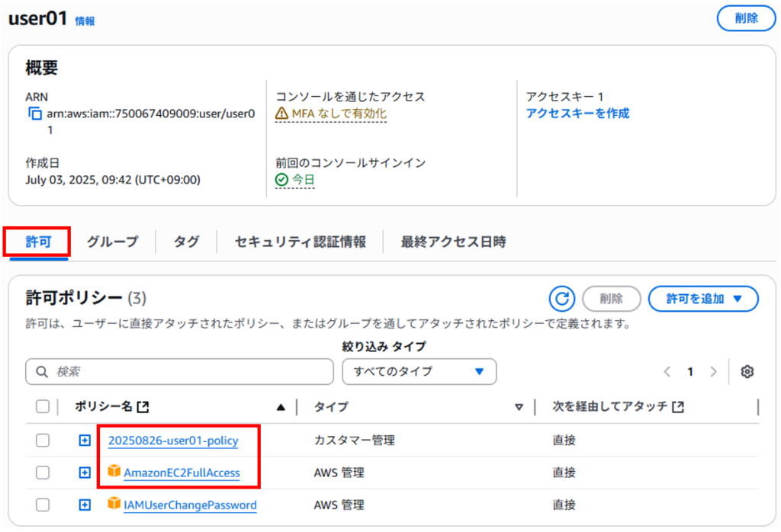
Task: Check the AmazonEC2FullAccess row checkbox
Action: tap(43, 473)
